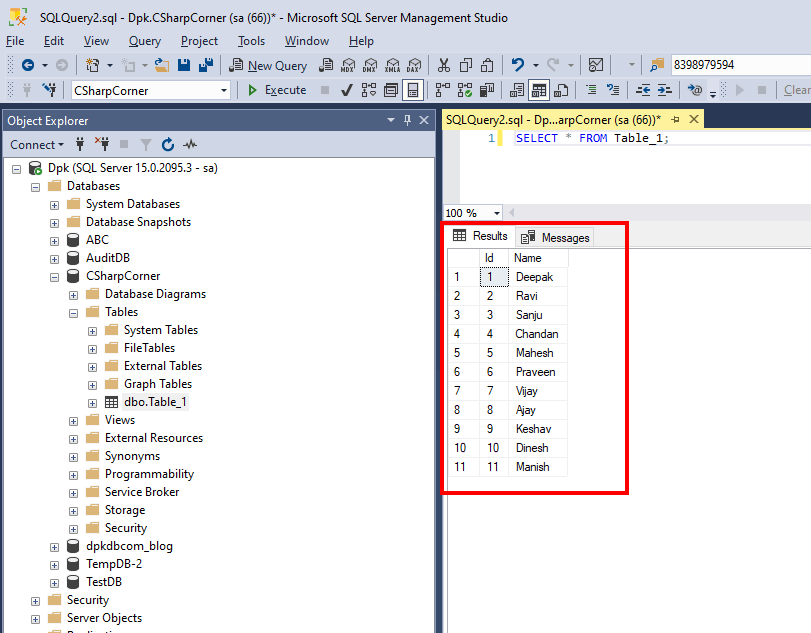
Task: Toggle Results to File icon
Action: click(561, 91)
